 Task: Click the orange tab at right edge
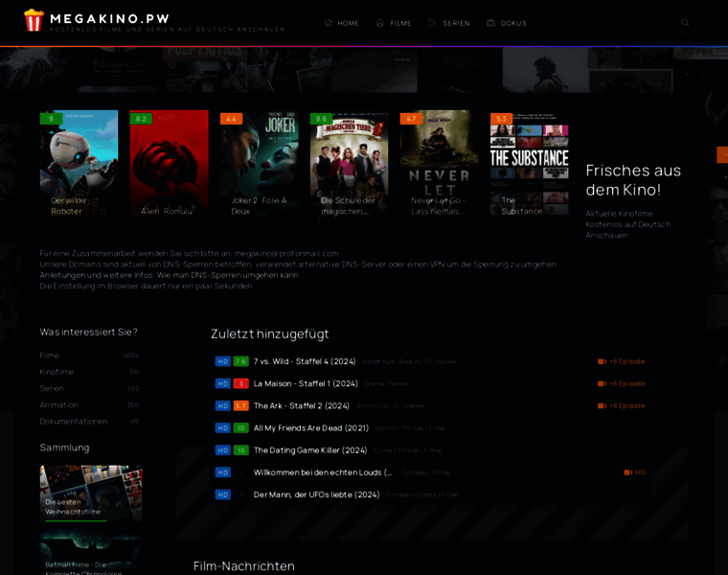[722, 154]
